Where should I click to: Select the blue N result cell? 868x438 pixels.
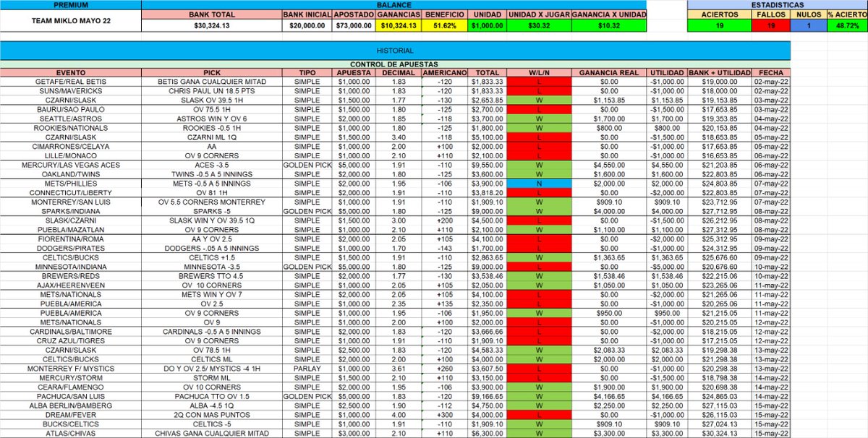tap(540, 185)
